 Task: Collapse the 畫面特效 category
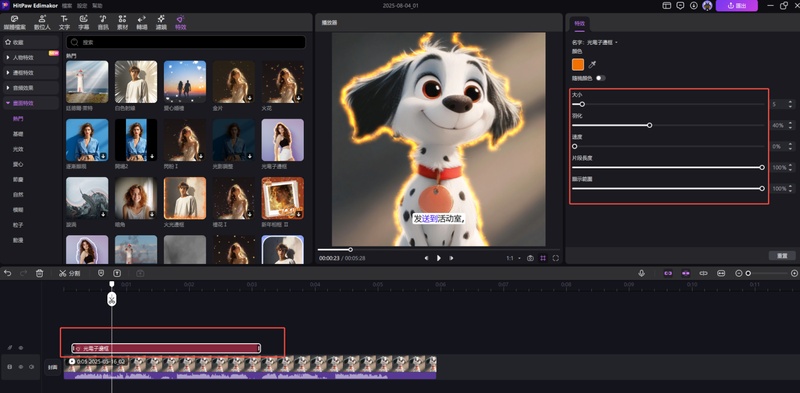coord(31,103)
